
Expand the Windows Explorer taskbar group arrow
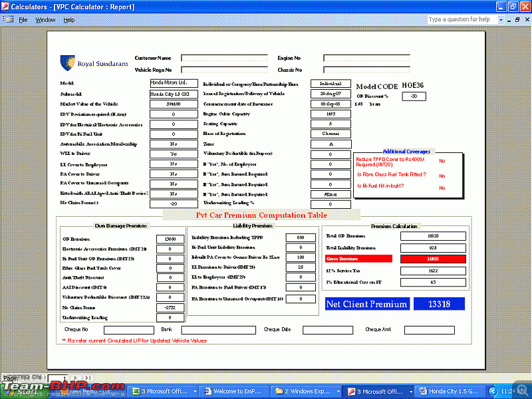coord(338,392)
